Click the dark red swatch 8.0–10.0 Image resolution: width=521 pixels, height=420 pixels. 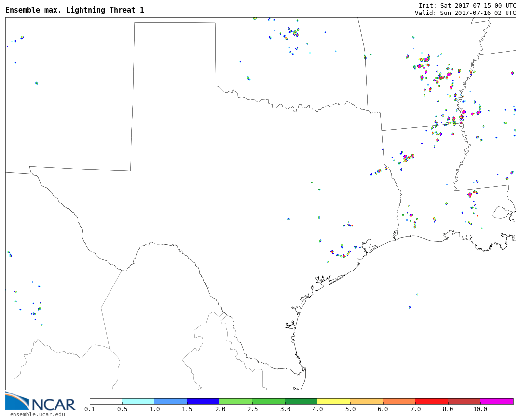[x=464, y=401]
